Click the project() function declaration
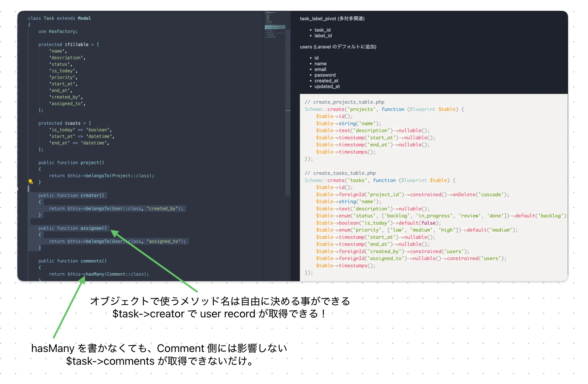The image size is (588, 384). pos(71,163)
